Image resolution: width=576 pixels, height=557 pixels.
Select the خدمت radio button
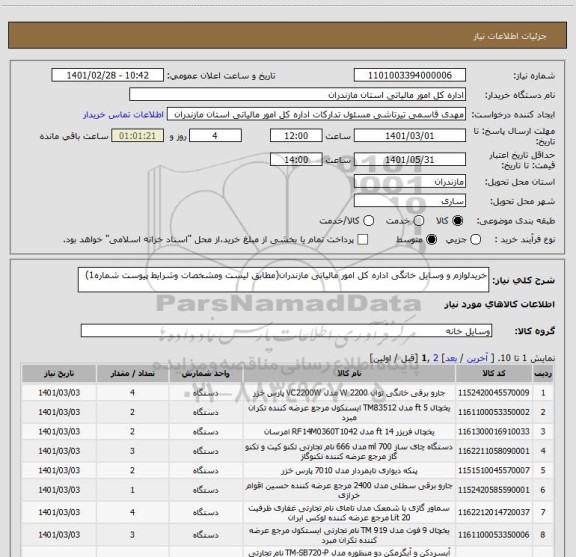click(x=419, y=220)
